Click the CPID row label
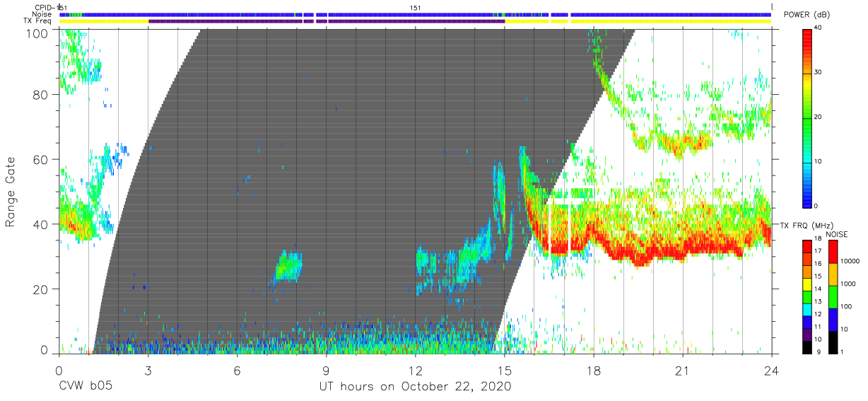 pyautogui.click(x=45, y=7)
